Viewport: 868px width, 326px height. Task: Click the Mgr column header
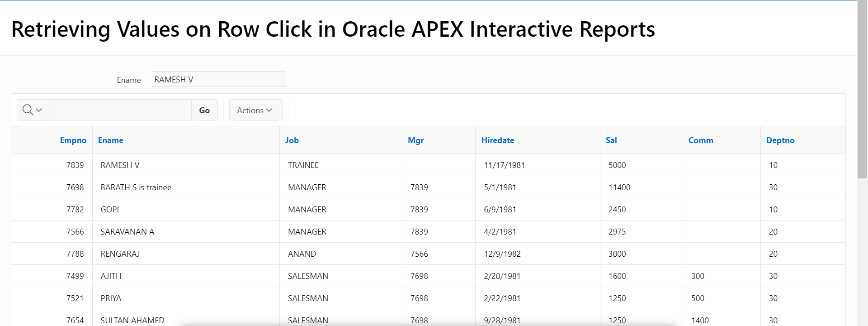click(416, 140)
